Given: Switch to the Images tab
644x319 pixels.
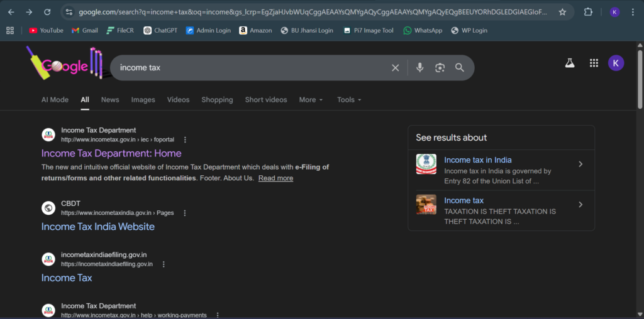Looking at the screenshot, I should tap(143, 100).
